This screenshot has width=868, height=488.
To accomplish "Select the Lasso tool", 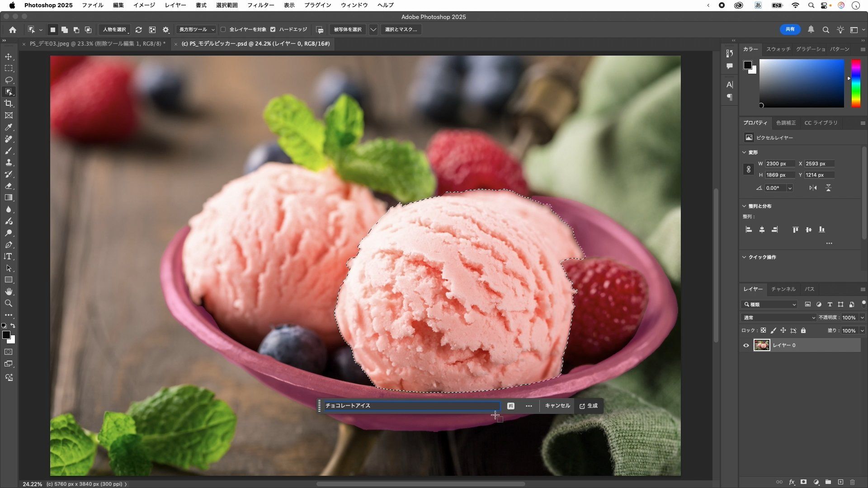I will [9, 80].
